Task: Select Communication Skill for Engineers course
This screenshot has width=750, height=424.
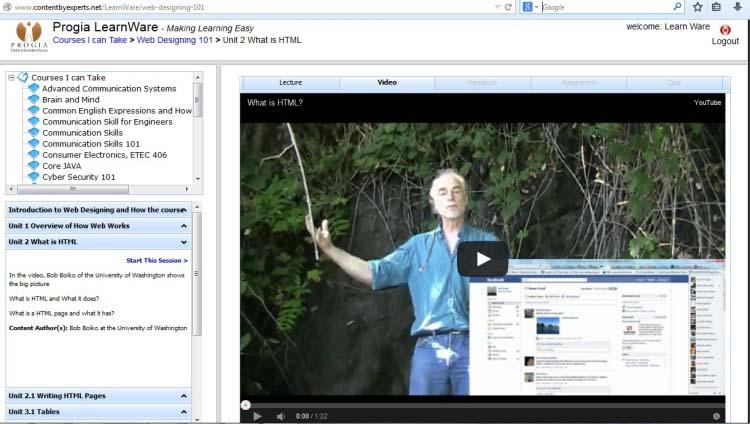Action: point(107,122)
